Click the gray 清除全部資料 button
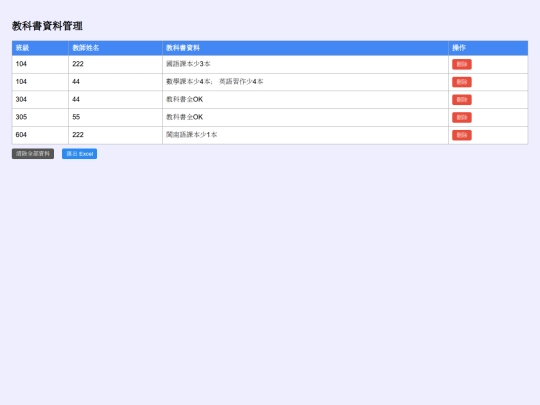 pyautogui.click(x=33, y=154)
